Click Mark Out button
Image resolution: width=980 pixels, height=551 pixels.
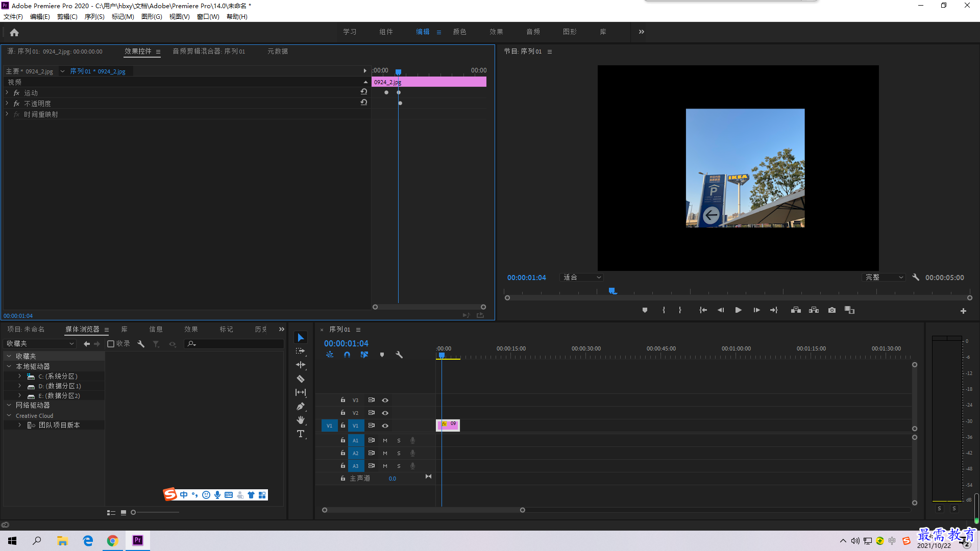[x=680, y=310]
